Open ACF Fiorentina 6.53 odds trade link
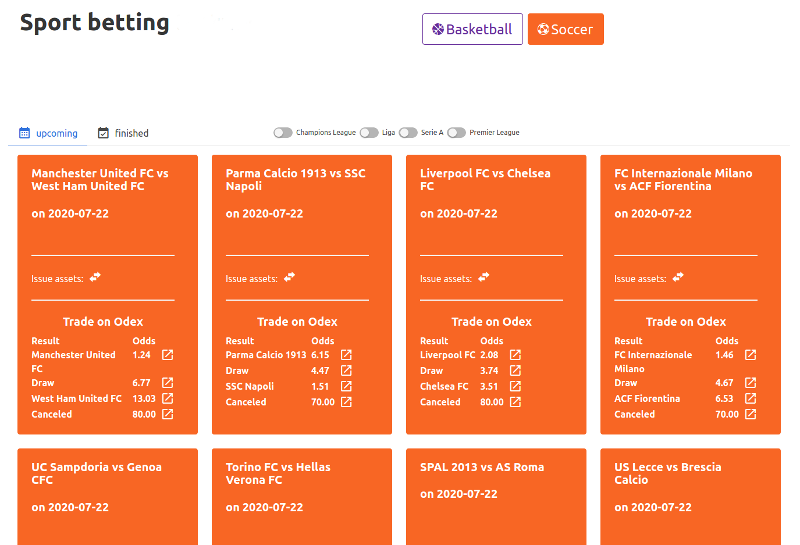Screen dimensions: 800x545 751,399
